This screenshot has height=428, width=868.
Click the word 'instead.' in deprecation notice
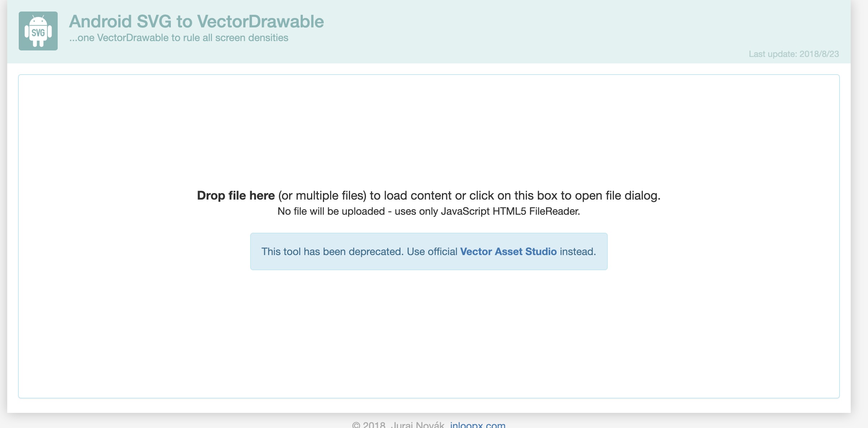pyautogui.click(x=577, y=251)
